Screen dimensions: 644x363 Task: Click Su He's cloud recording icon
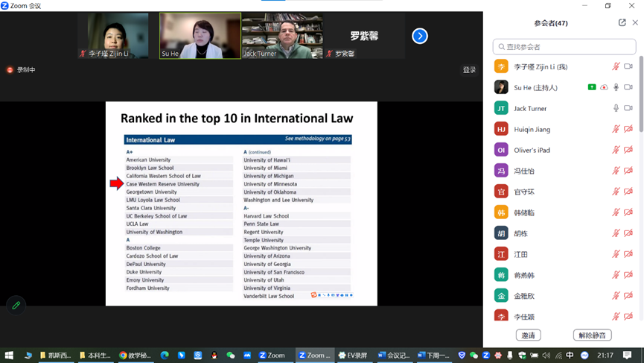coord(604,87)
